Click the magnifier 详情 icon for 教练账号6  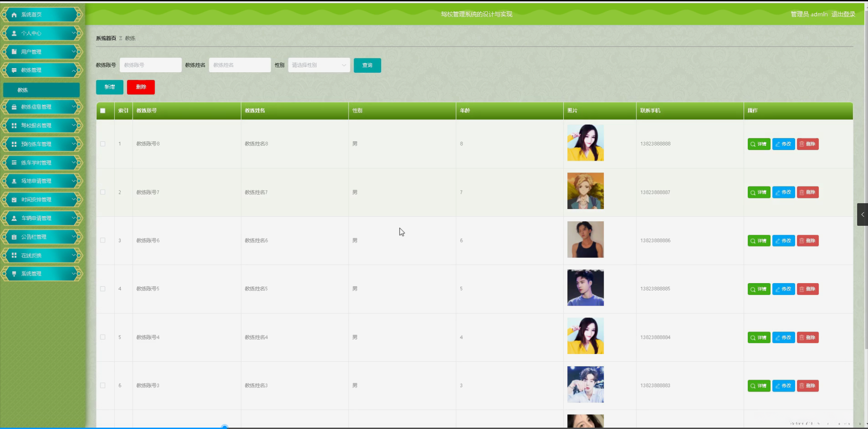753,241
